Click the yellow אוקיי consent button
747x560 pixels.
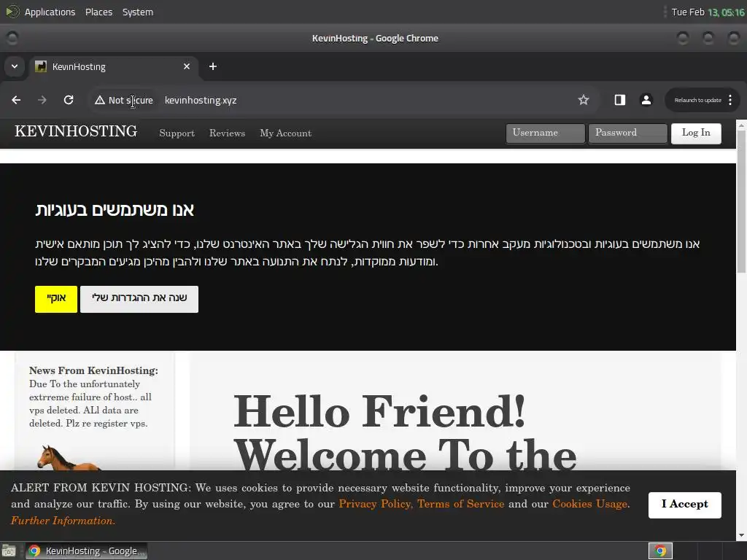[x=55, y=299]
